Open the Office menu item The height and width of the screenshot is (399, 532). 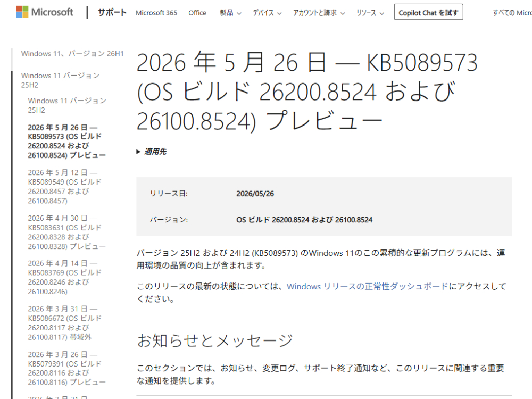tap(197, 13)
